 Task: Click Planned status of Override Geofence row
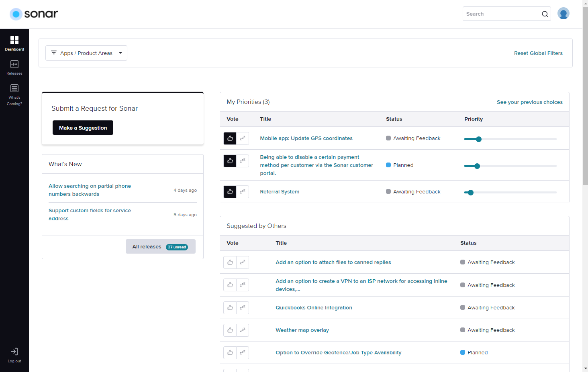474,352
